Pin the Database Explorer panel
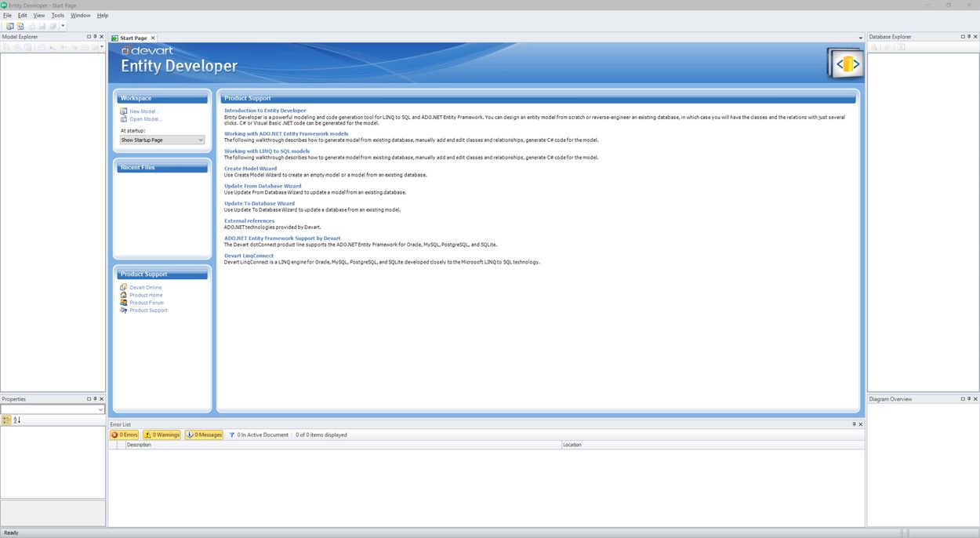The width and height of the screenshot is (980, 538). coord(970,37)
